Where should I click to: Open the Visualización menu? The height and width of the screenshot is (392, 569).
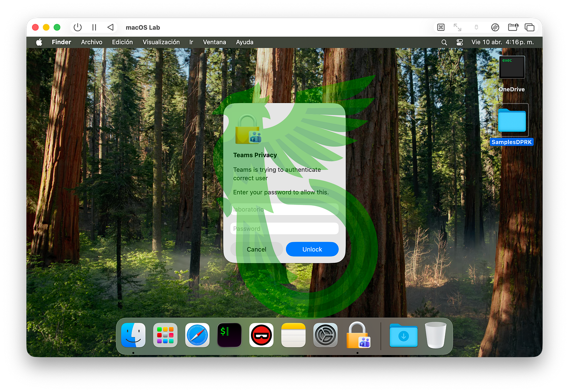(161, 42)
